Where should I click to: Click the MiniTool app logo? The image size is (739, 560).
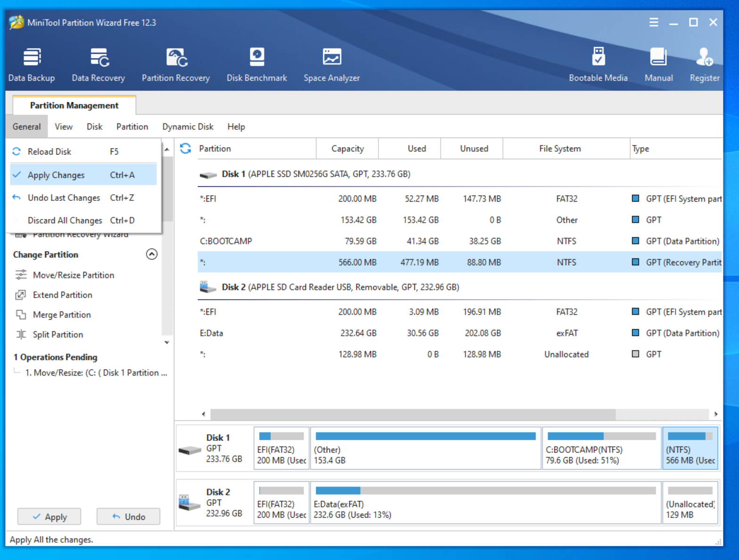click(x=16, y=22)
